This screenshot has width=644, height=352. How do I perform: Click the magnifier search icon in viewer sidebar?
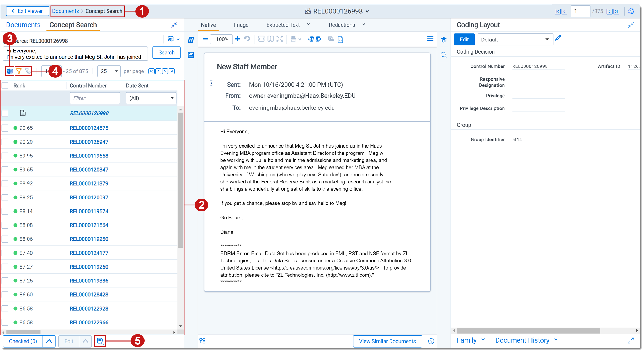[444, 55]
